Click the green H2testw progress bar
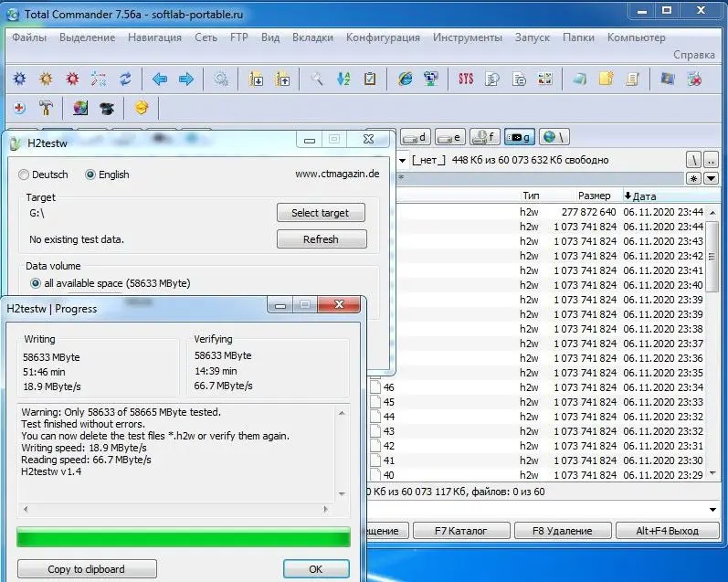Screen dimensions: 728x582 point(184,537)
